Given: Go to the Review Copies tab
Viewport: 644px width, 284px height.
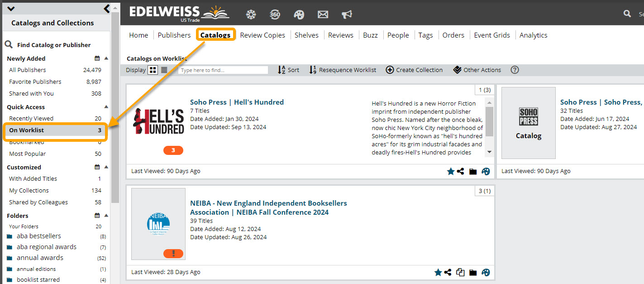Looking at the screenshot, I should click(x=262, y=35).
